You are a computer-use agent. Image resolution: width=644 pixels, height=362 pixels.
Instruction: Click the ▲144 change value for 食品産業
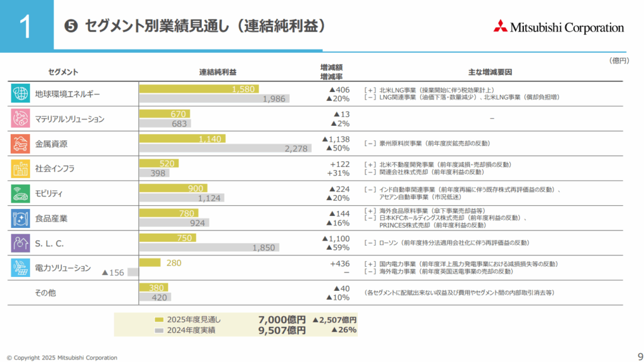click(339, 213)
